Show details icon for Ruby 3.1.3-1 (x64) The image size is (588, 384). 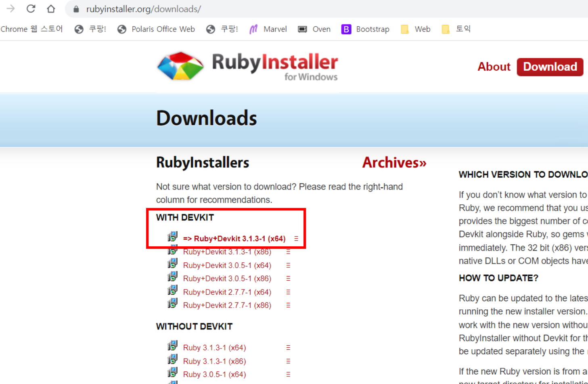(288, 348)
